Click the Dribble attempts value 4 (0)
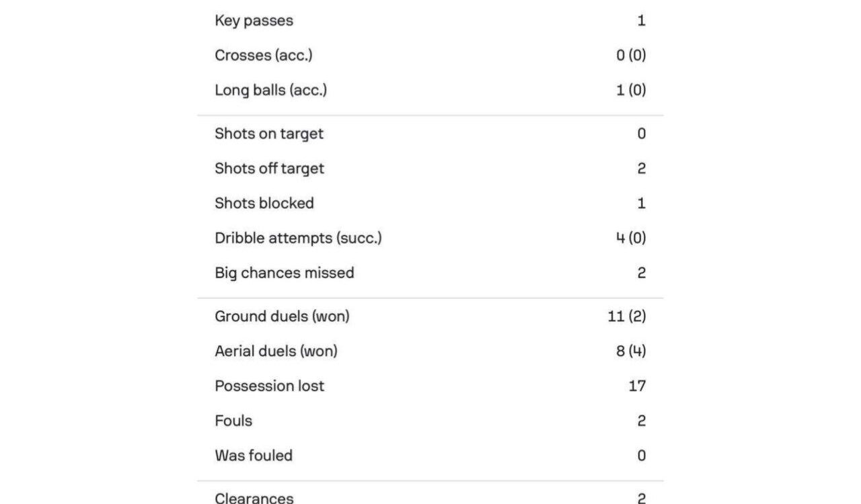 [x=631, y=239]
